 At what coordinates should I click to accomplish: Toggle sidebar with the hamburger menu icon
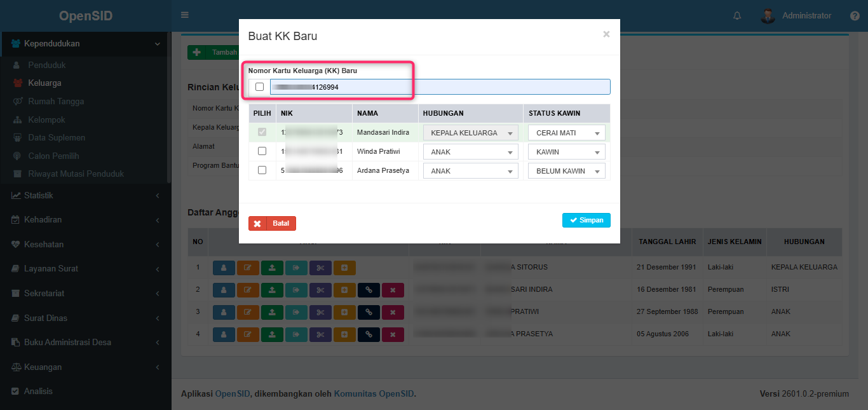click(185, 15)
